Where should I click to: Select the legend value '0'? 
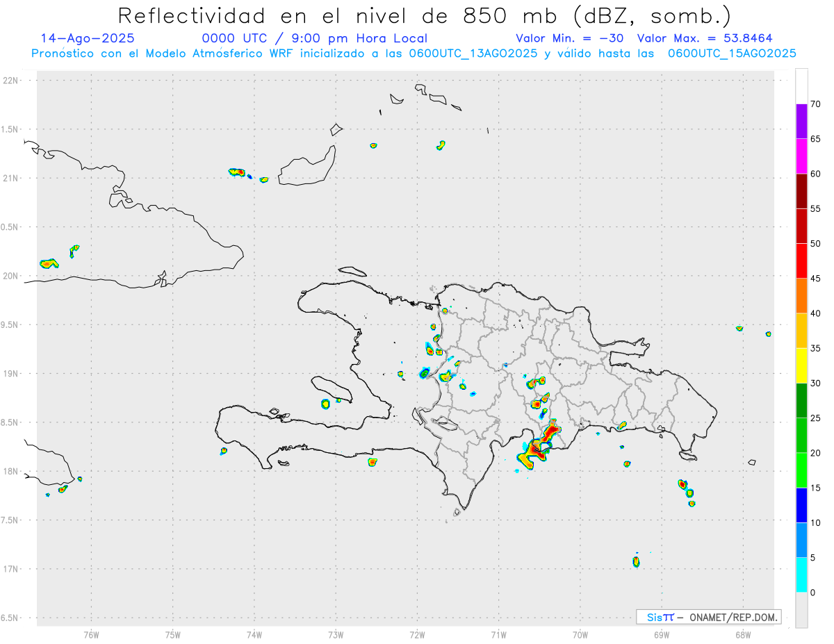tap(812, 593)
